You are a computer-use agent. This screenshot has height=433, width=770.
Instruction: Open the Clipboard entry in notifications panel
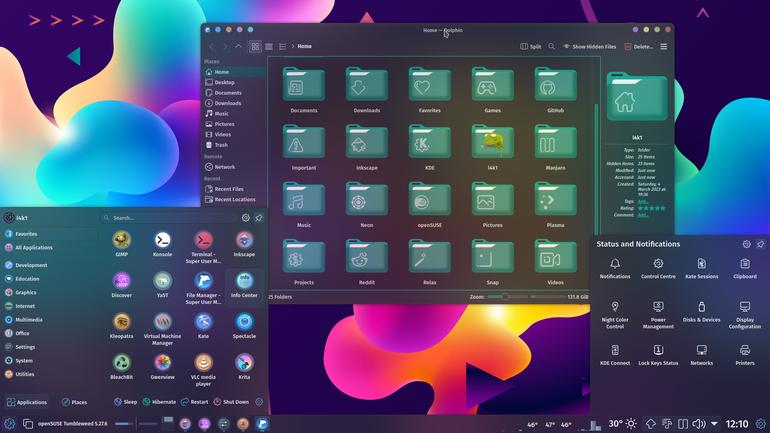[x=744, y=269]
